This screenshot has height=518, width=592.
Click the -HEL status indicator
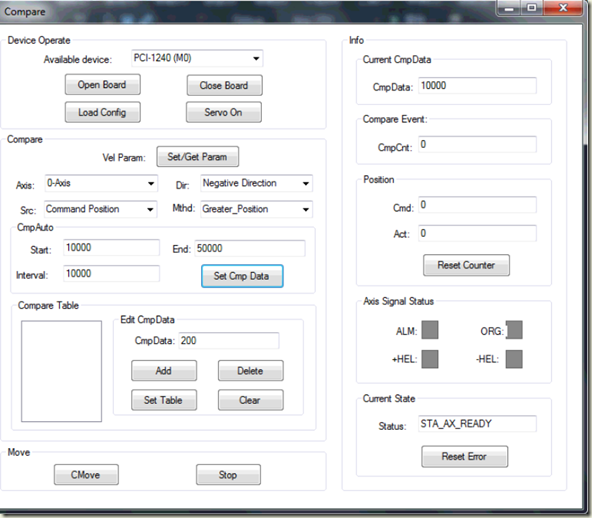pos(514,359)
